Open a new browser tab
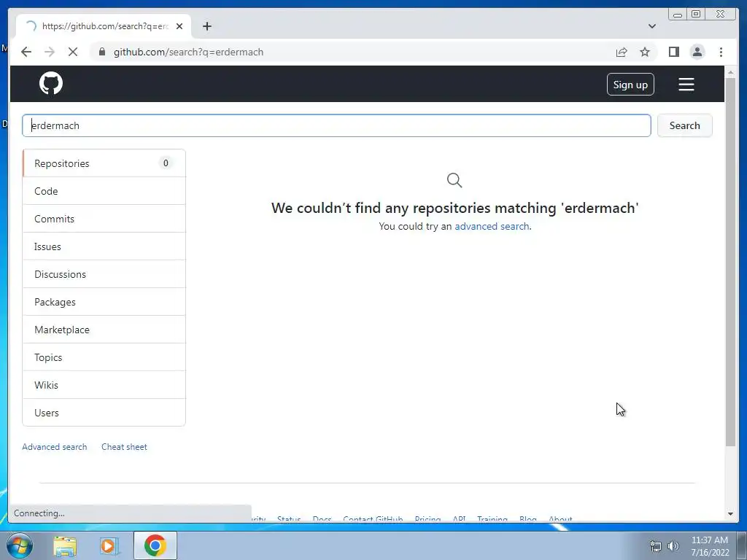 206,26
